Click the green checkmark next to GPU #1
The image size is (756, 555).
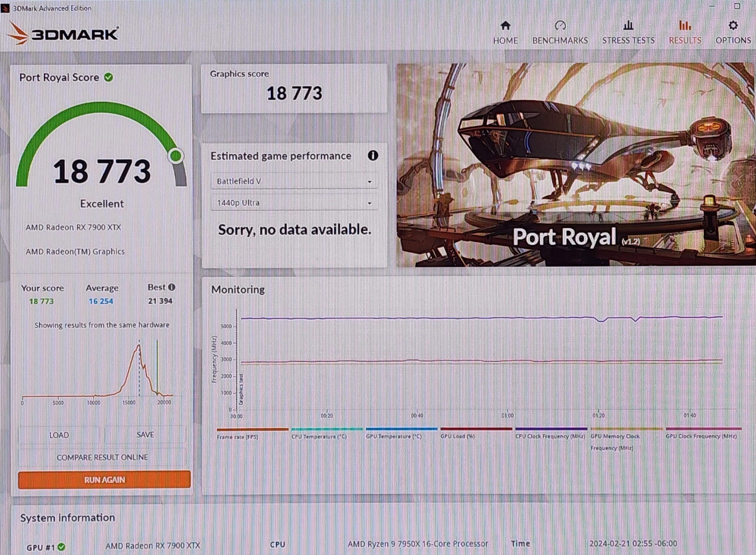[61, 547]
